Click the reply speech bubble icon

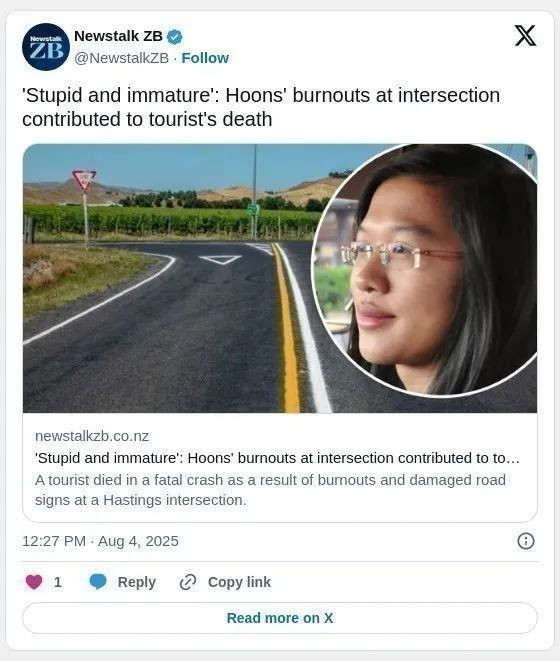(98, 582)
